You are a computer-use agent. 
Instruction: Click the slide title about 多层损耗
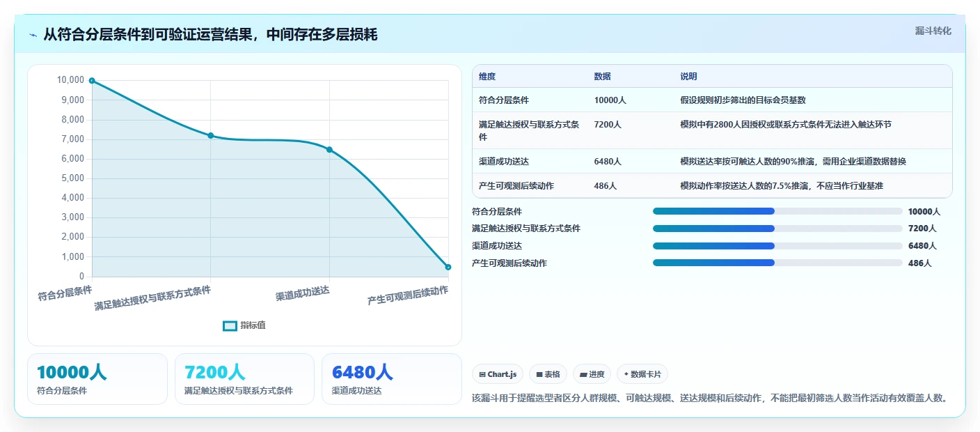click(x=210, y=34)
